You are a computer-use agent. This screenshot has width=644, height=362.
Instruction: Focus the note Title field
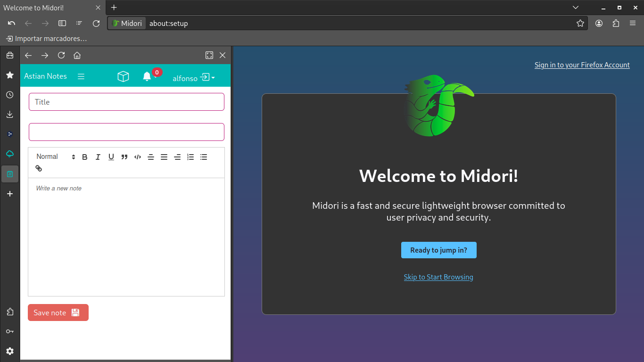[126, 102]
